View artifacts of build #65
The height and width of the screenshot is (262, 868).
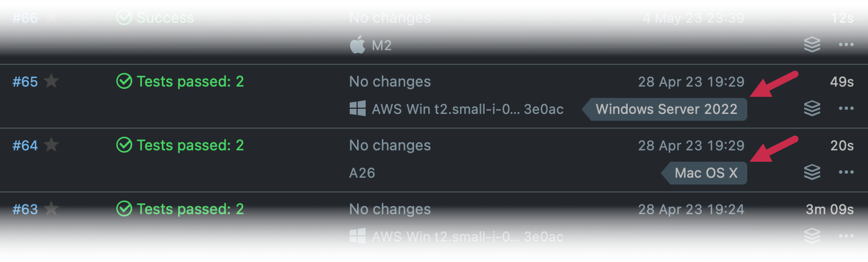click(812, 109)
